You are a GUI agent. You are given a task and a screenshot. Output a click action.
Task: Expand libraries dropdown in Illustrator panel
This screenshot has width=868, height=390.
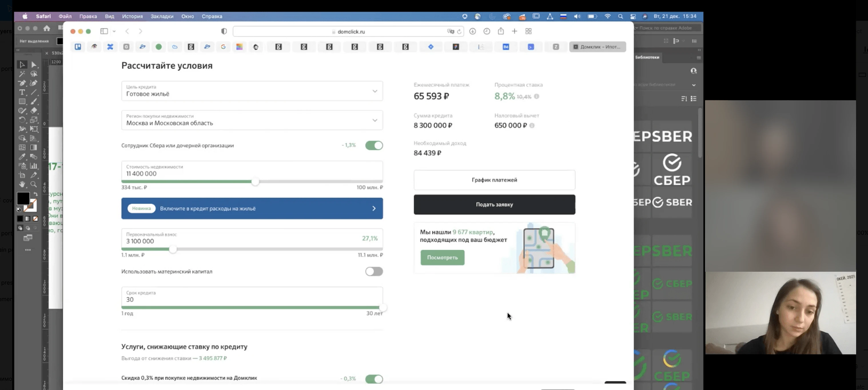coord(694,85)
